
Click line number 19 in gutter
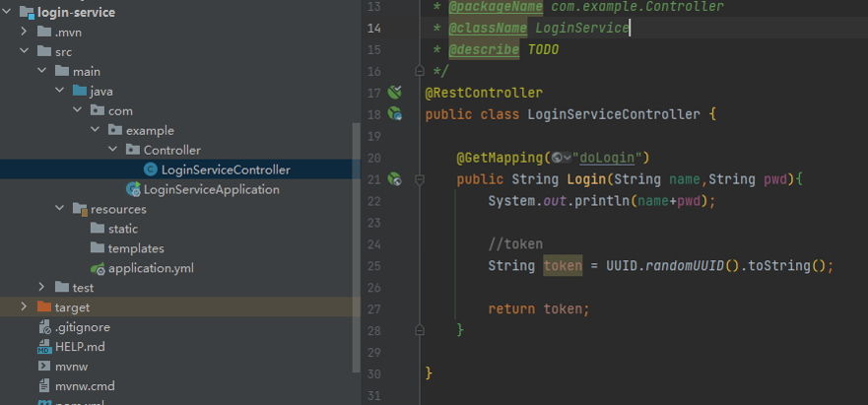pyautogui.click(x=374, y=136)
